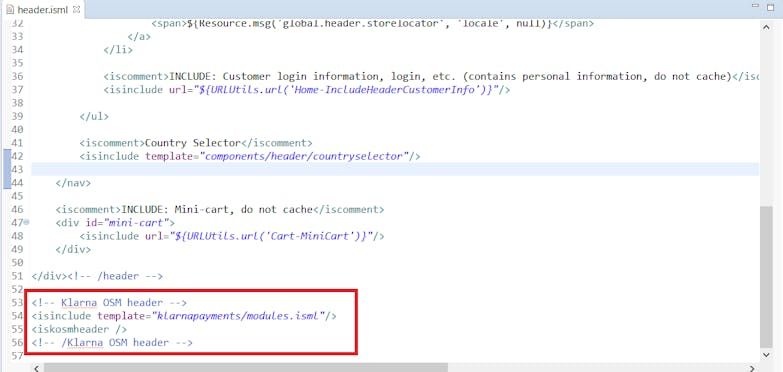783x372 pixels.
Task: Click the 'Country Selector' comment text
Action: click(193, 143)
